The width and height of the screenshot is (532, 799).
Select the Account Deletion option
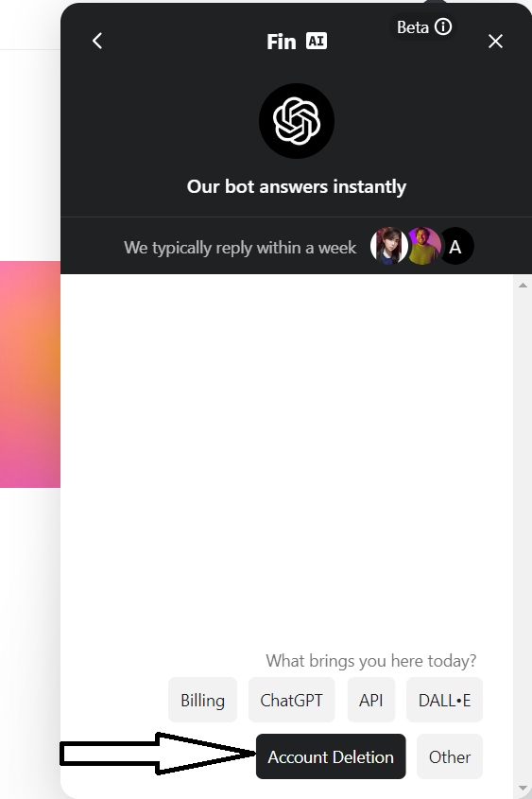331,756
